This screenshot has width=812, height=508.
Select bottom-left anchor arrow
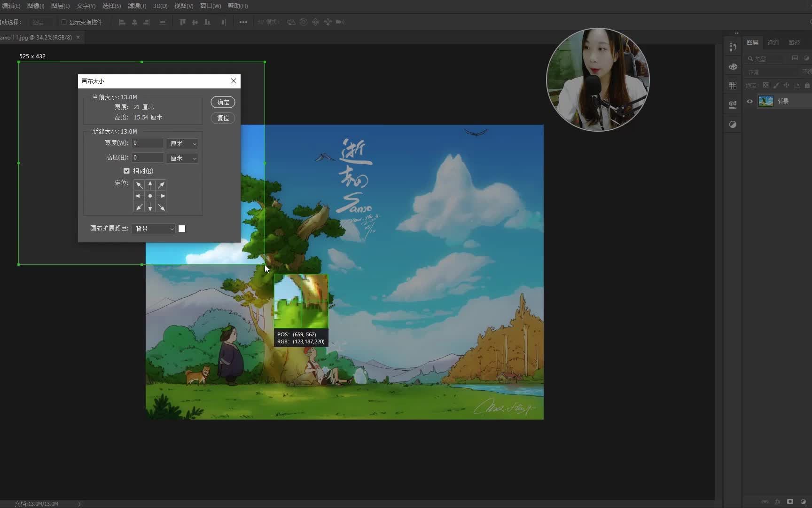[139, 207]
